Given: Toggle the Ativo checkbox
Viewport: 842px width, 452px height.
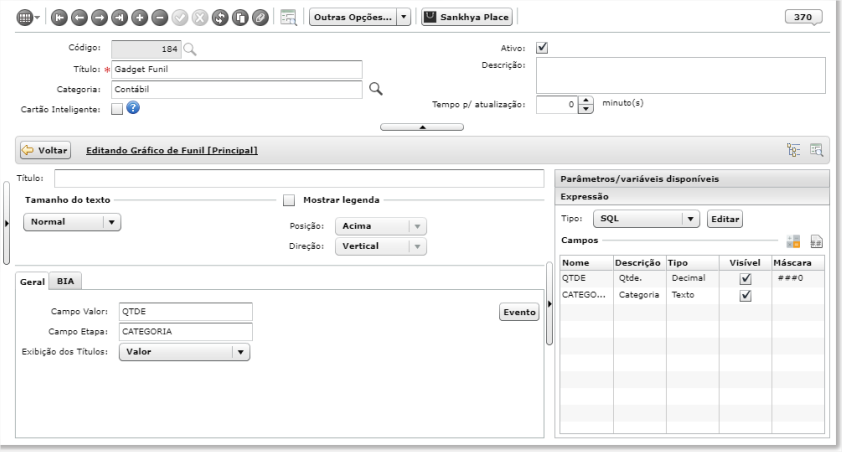Looking at the screenshot, I should 542,48.
